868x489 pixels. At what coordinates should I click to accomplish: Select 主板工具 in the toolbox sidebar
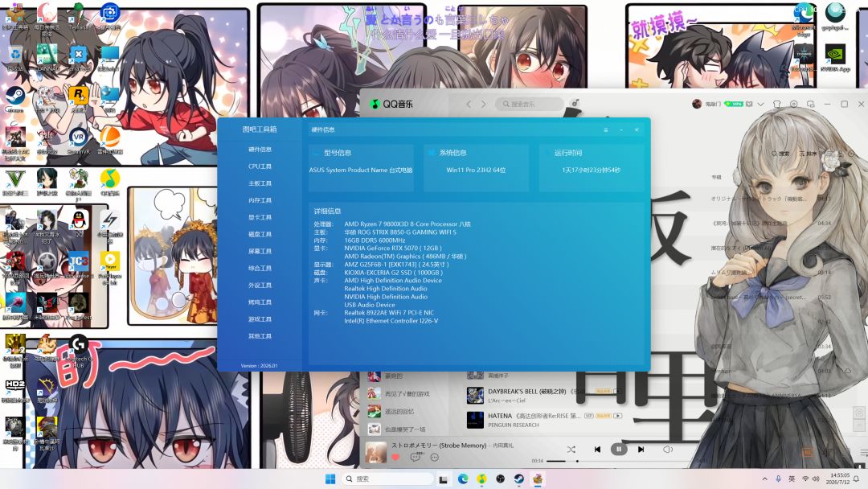pyautogui.click(x=260, y=183)
